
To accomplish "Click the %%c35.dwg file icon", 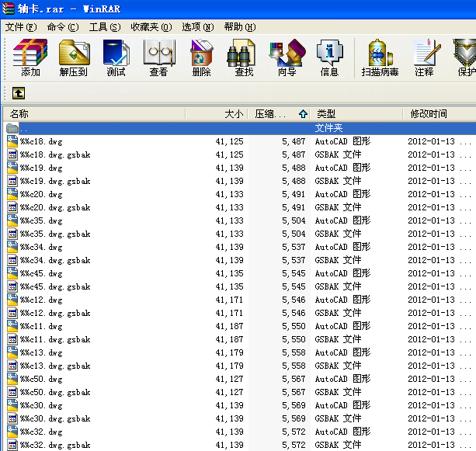I will (x=12, y=220).
